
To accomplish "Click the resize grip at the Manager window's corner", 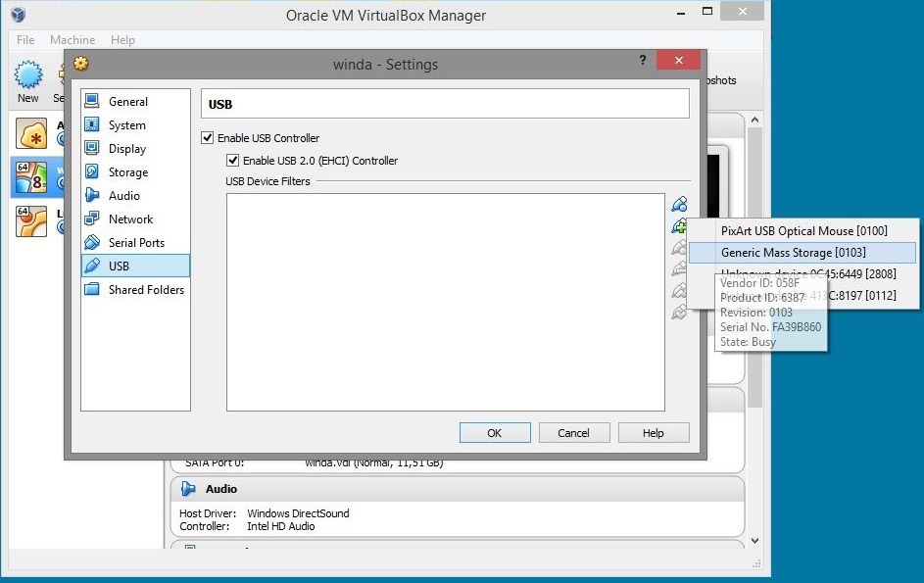I will click(757, 564).
